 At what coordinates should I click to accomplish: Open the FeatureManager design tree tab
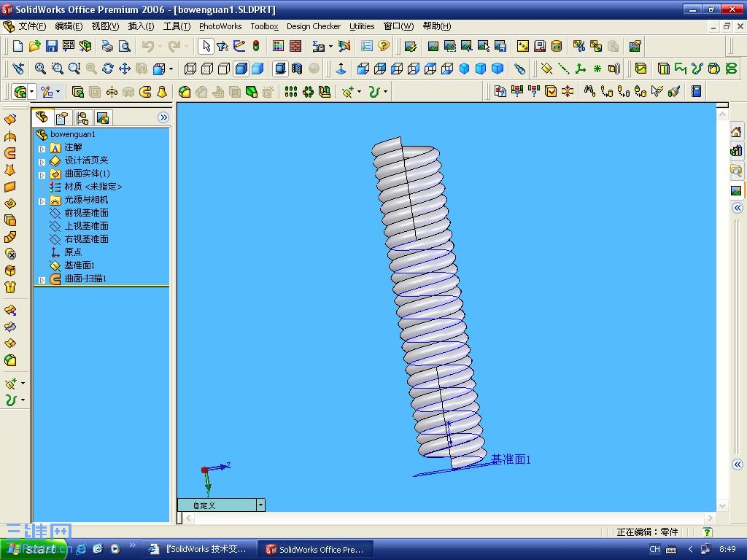tap(42, 117)
